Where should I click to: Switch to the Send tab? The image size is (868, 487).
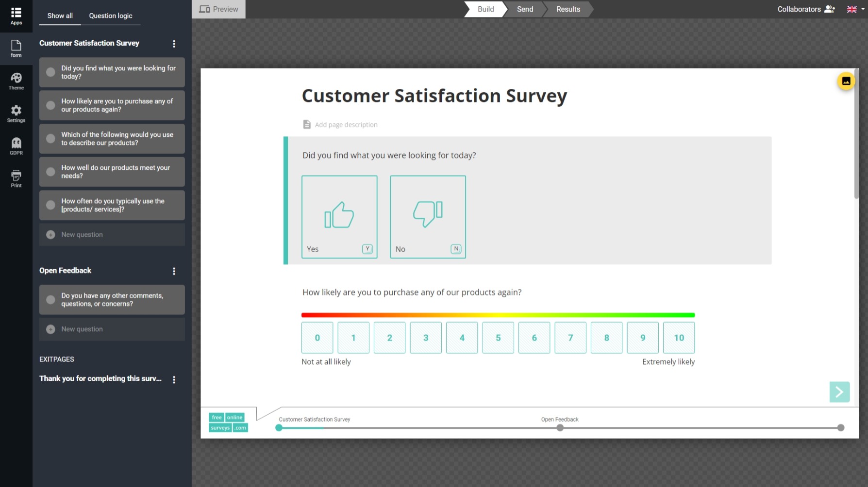525,9
